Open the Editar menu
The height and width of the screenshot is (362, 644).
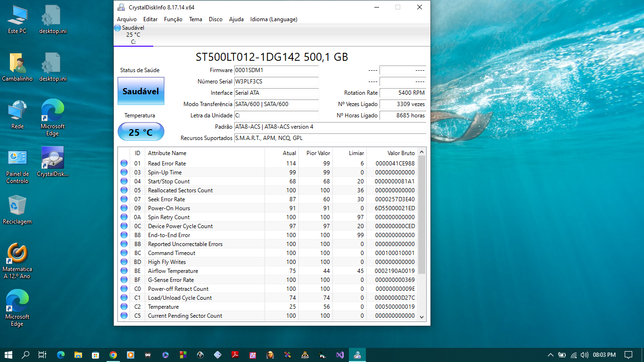[150, 19]
